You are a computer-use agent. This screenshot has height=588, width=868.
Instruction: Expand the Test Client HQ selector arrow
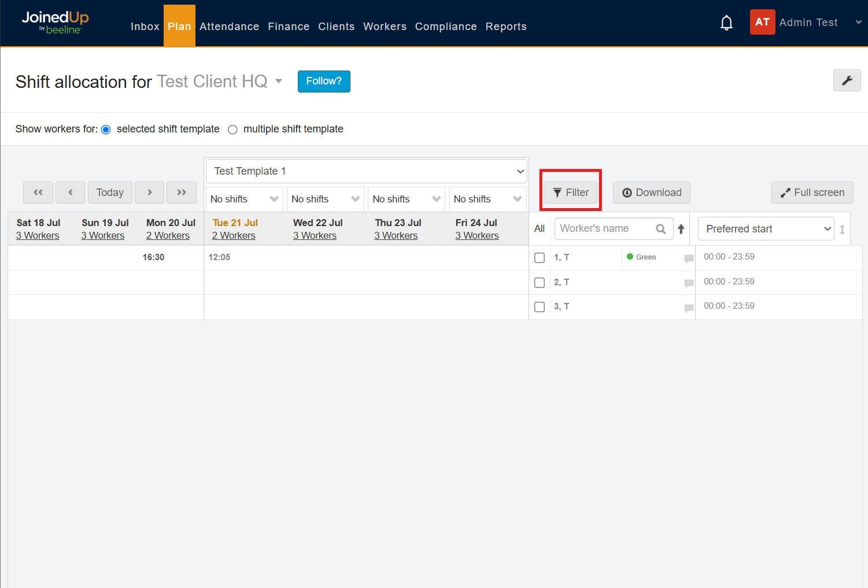tap(279, 81)
